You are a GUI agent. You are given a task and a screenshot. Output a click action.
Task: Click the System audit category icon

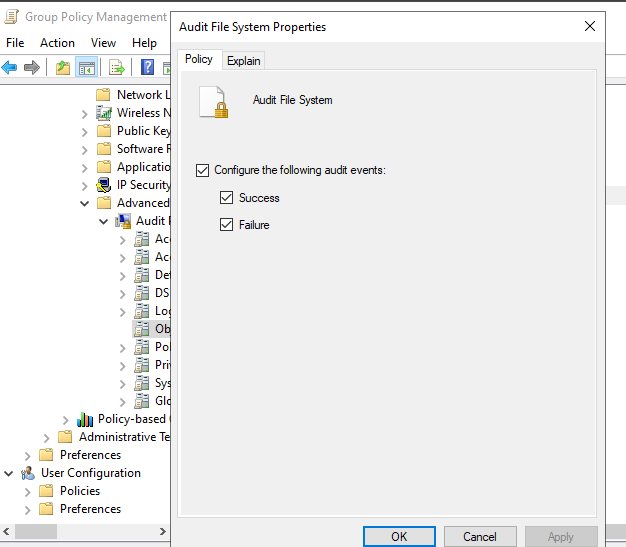click(x=142, y=383)
